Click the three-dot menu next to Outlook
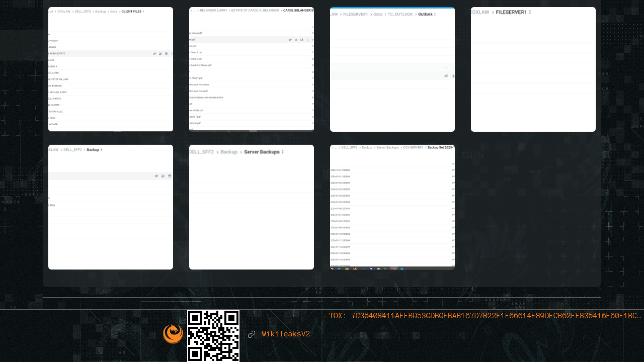The width and height of the screenshot is (644, 362). (435, 14)
